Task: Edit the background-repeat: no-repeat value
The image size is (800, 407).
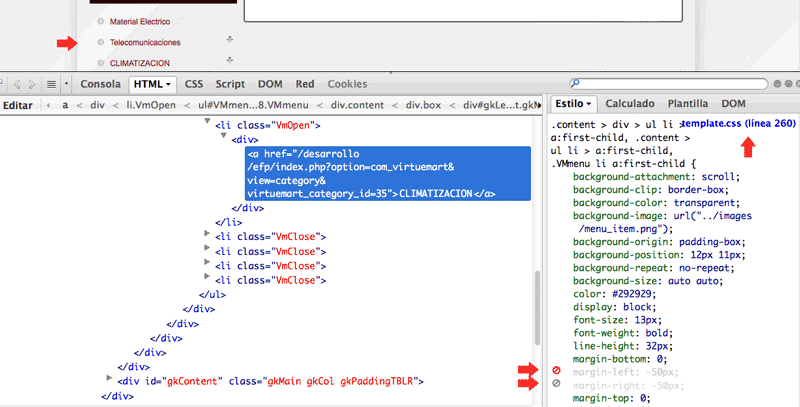Action: pyautogui.click(x=706, y=268)
